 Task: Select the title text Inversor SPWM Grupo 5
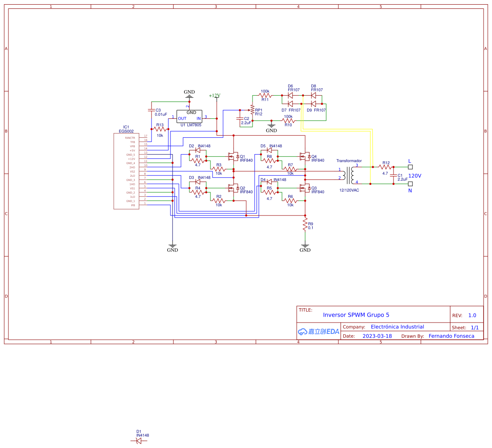click(356, 315)
